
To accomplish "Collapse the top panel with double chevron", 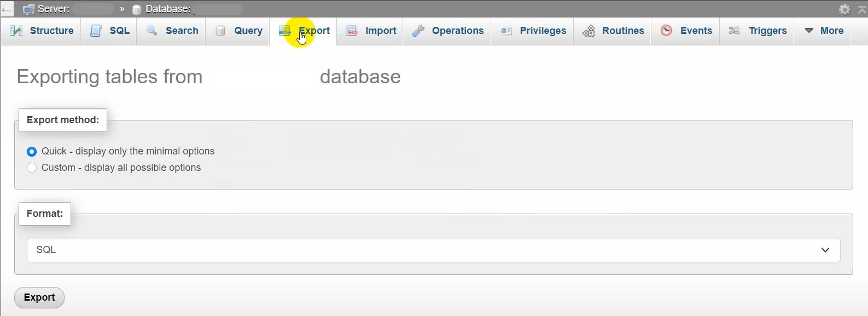I will 862,9.
